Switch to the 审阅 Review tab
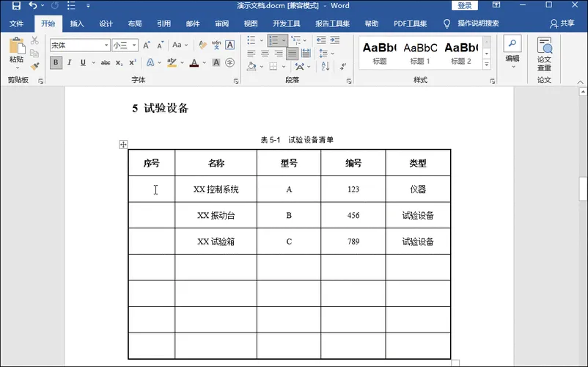Image resolution: width=588 pixels, height=367 pixels. pos(221,23)
